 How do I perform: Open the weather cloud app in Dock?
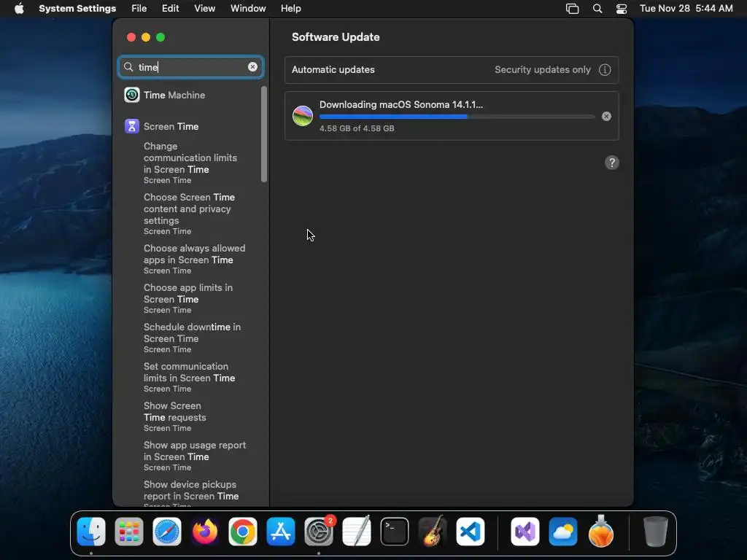point(563,532)
